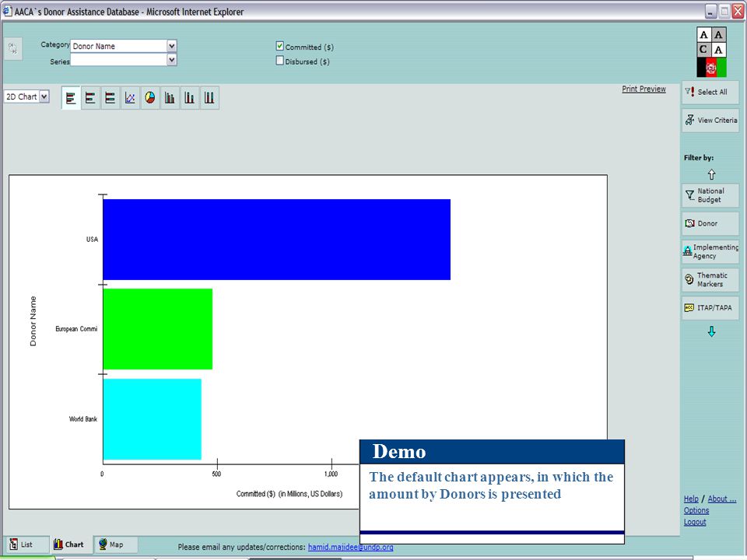Filter by Thematic Markers
The height and width of the screenshot is (560, 747).
point(710,279)
